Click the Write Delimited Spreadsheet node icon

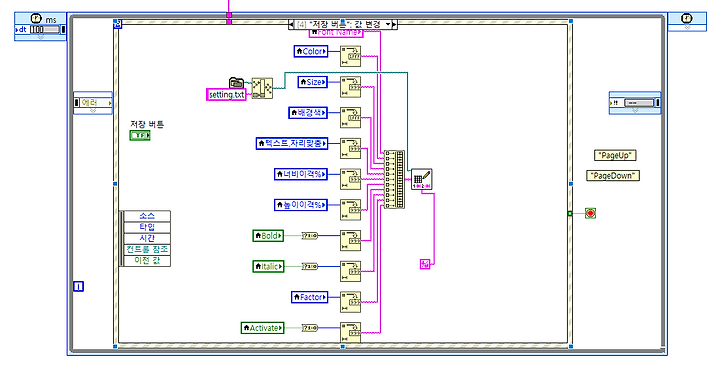click(x=422, y=179)
